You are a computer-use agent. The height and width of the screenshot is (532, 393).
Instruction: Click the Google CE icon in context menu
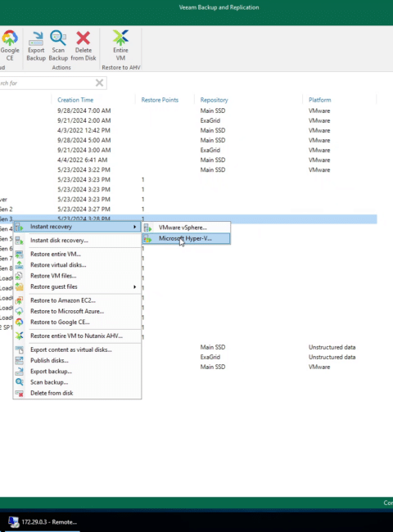19,322
